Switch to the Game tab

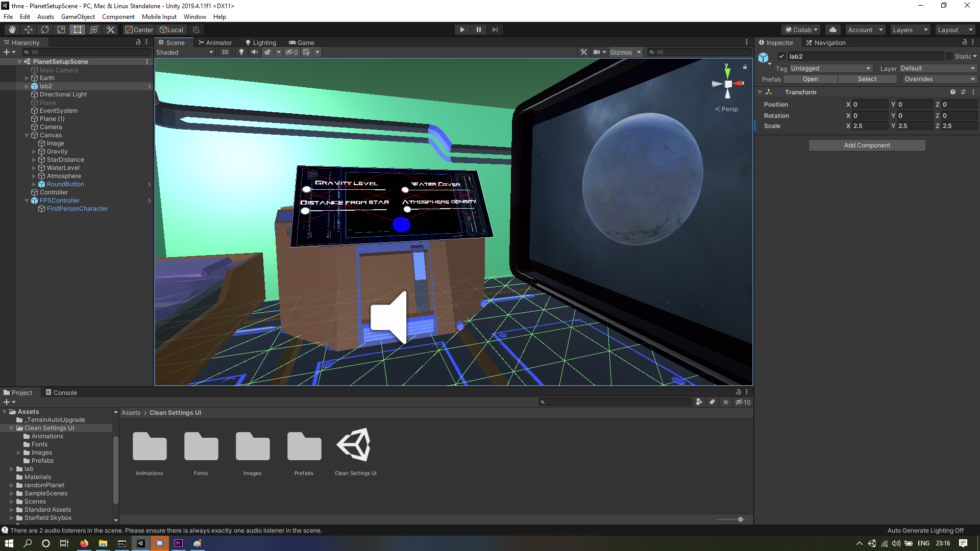[302, 42]
